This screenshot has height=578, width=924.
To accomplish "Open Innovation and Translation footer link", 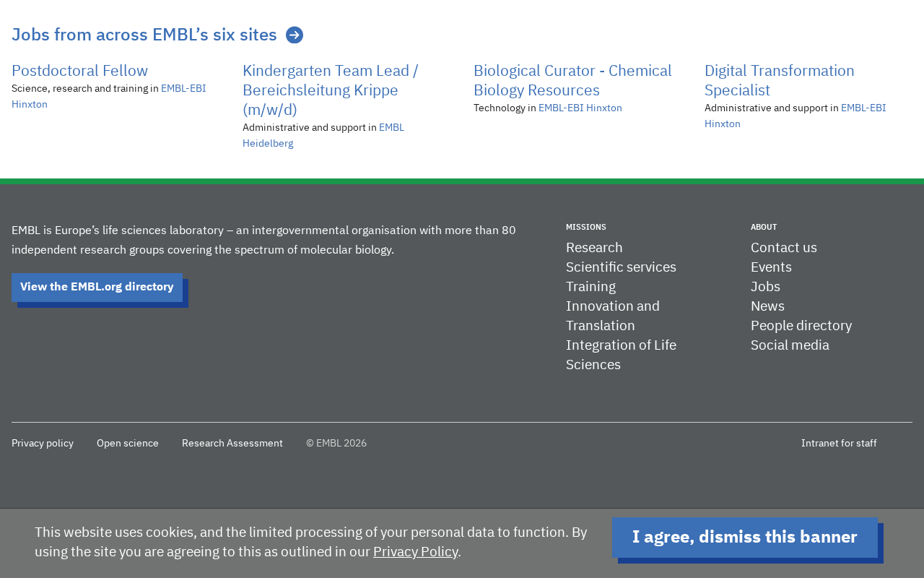I will click(613, 316).
